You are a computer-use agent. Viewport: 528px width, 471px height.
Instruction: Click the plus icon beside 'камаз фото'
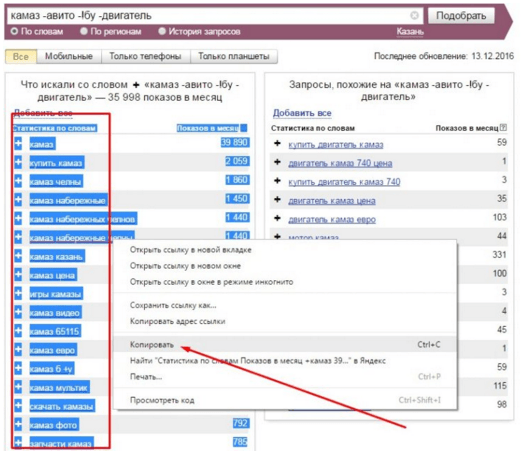pyautogui.click(x=18, y=425)
